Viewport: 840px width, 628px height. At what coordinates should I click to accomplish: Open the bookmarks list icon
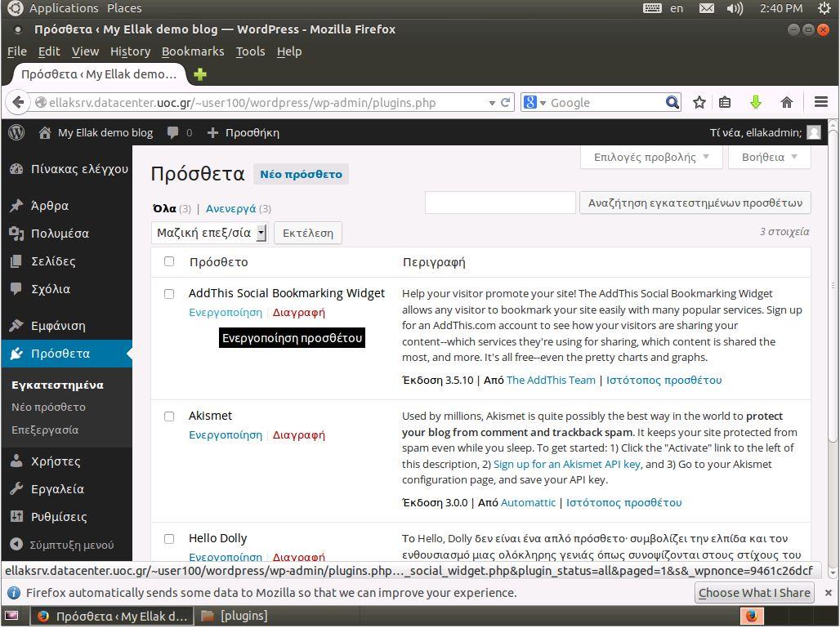(725, 102)
